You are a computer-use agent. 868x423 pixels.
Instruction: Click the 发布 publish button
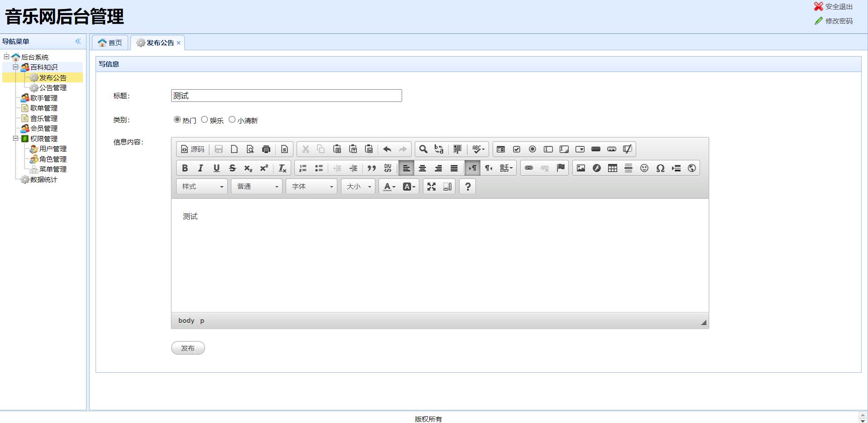coord(188,348)
